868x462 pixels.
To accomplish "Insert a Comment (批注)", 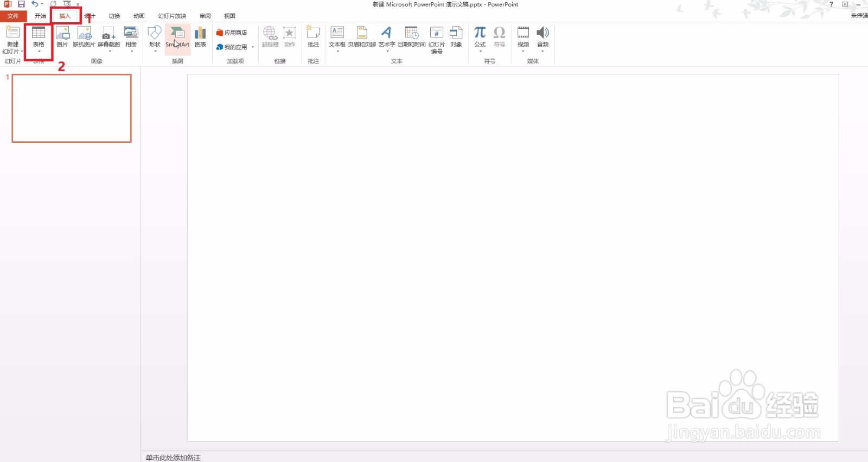I will 313,36.
